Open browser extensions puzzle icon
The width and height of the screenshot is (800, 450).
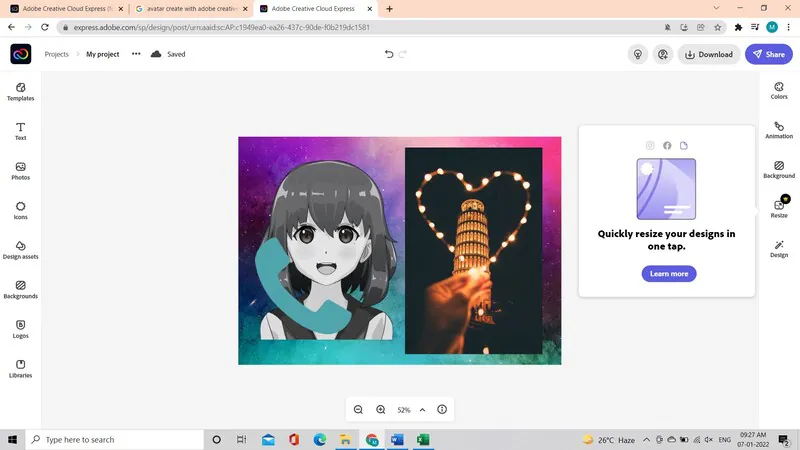pos(738,27)
